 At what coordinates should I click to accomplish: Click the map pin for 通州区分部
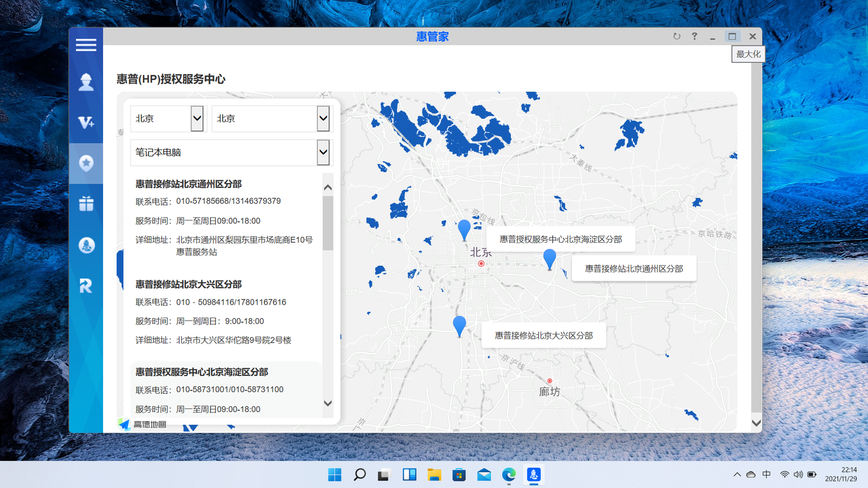click(x=549, y=259)
